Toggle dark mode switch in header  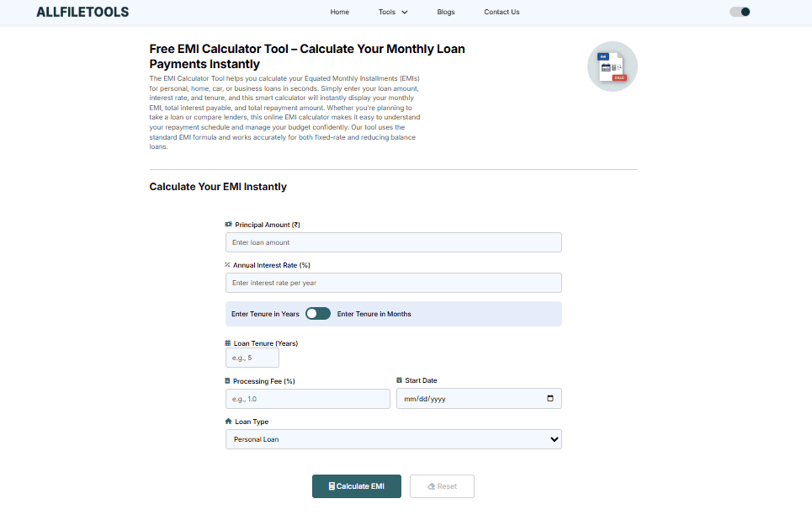tap(740, 12)
